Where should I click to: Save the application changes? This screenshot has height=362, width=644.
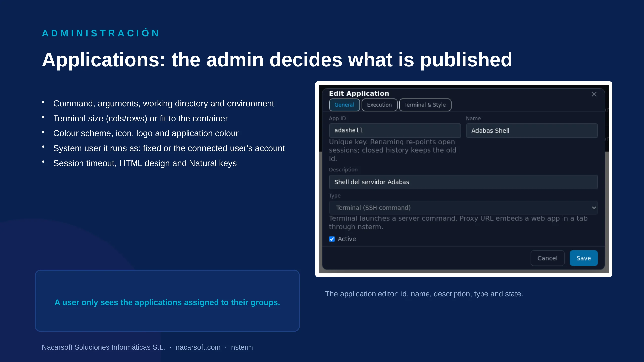[584, 258]
